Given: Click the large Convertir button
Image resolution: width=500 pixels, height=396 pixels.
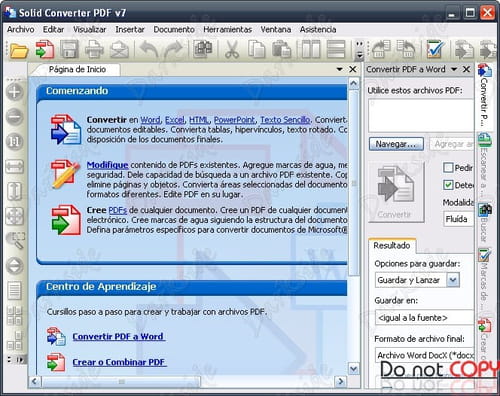Looking at the screenshot, I should (x=396, y=192).
